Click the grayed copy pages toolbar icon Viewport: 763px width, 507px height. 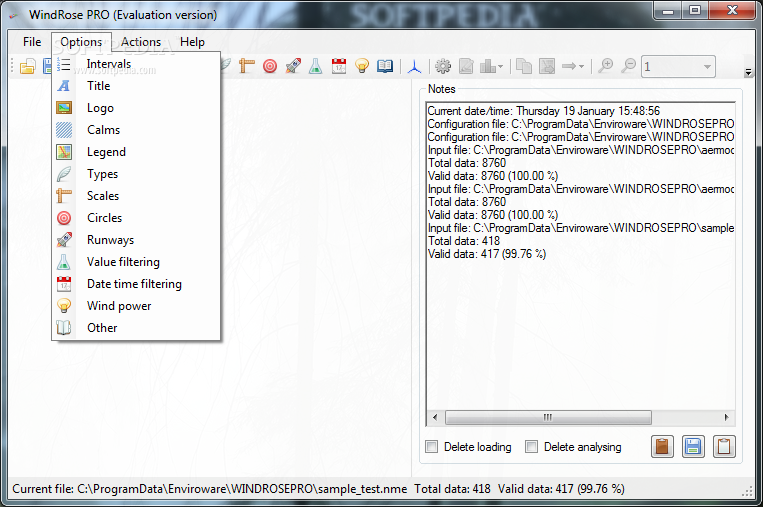tap(524, 66)
